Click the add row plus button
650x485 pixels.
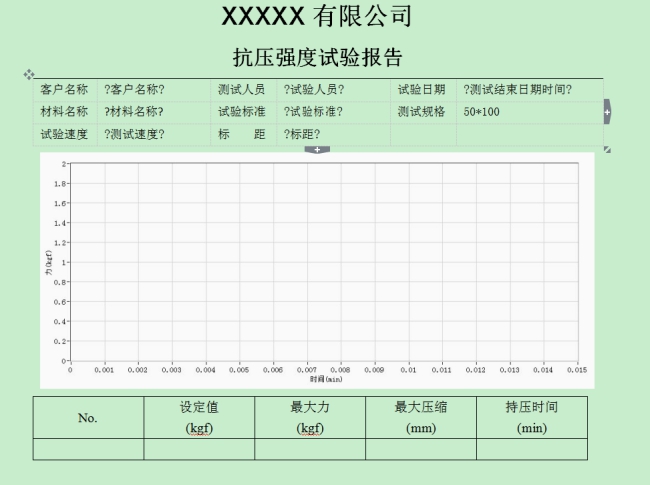[317, 150]
